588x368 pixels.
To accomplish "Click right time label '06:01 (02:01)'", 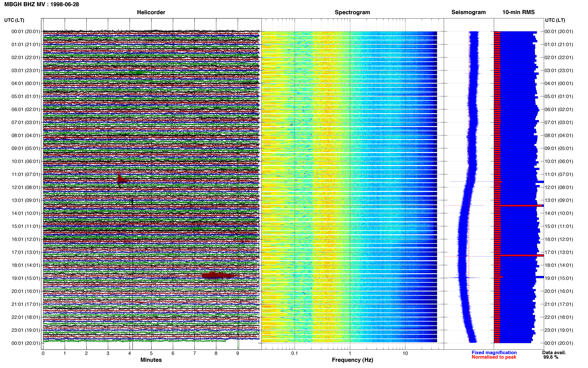I will point(559,109).
